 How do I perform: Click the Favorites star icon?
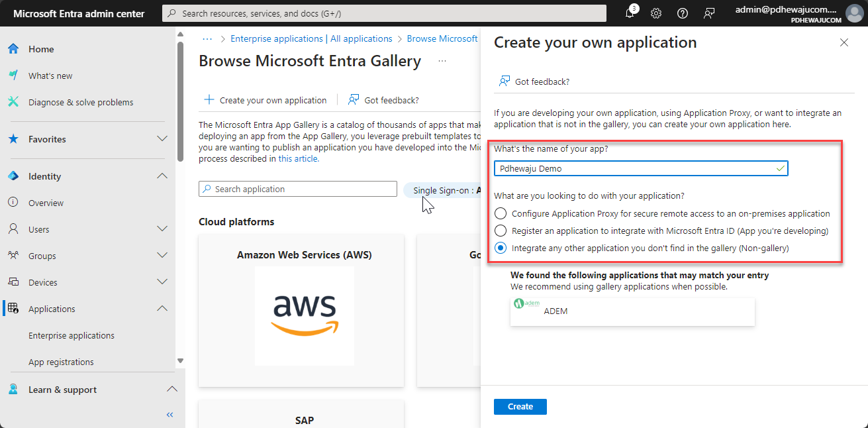[13, 139]
